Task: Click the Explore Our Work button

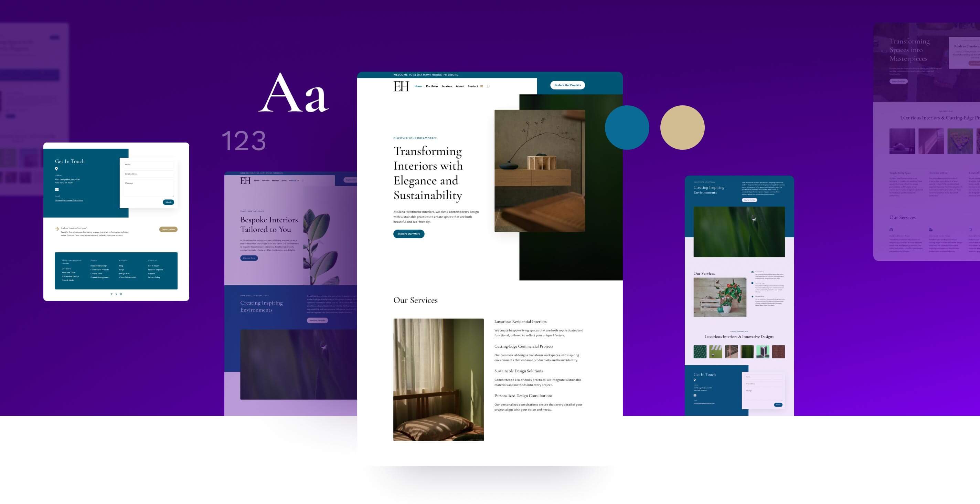Action: coord(408,233)
